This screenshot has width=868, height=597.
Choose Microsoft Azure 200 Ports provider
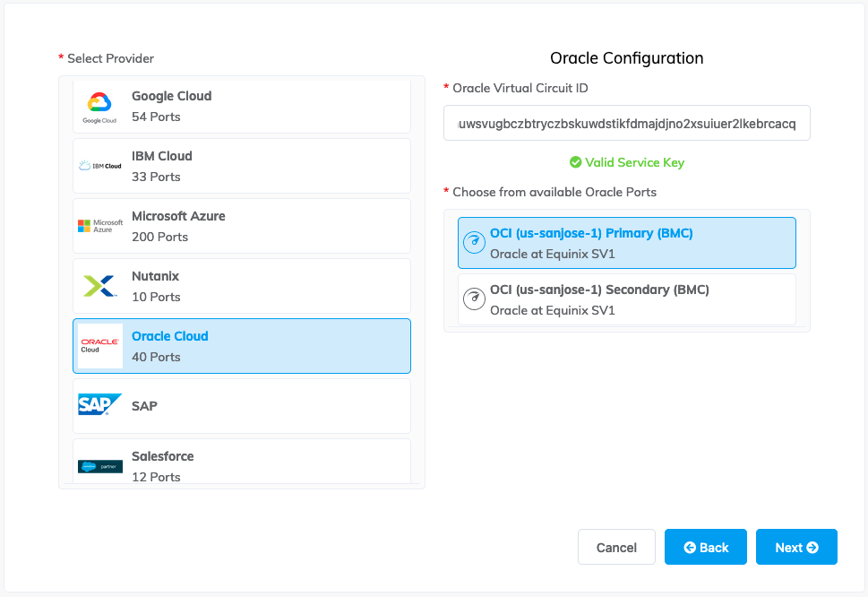(x=241, y=226)
